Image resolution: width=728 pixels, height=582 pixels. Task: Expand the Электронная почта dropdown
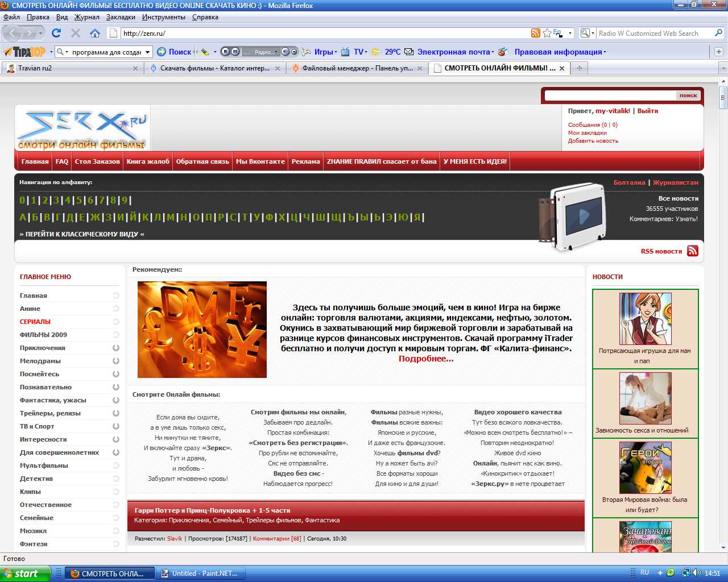493,52
